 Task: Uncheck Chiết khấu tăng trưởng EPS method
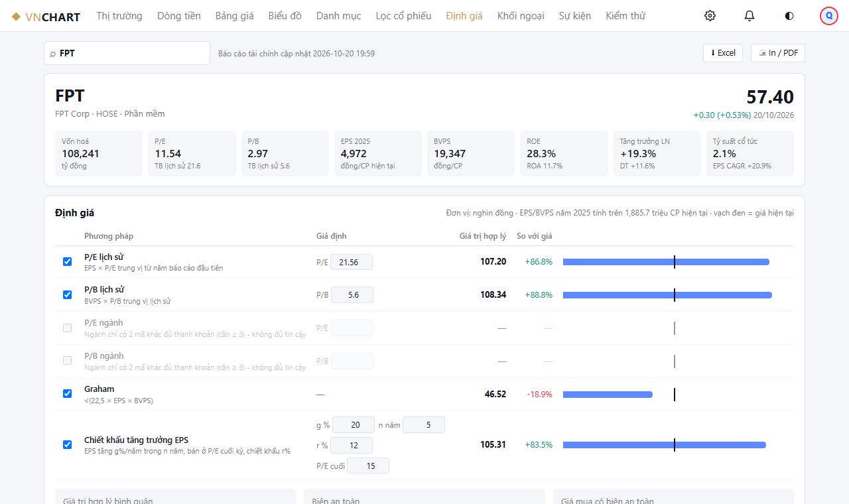click(67, 445)
